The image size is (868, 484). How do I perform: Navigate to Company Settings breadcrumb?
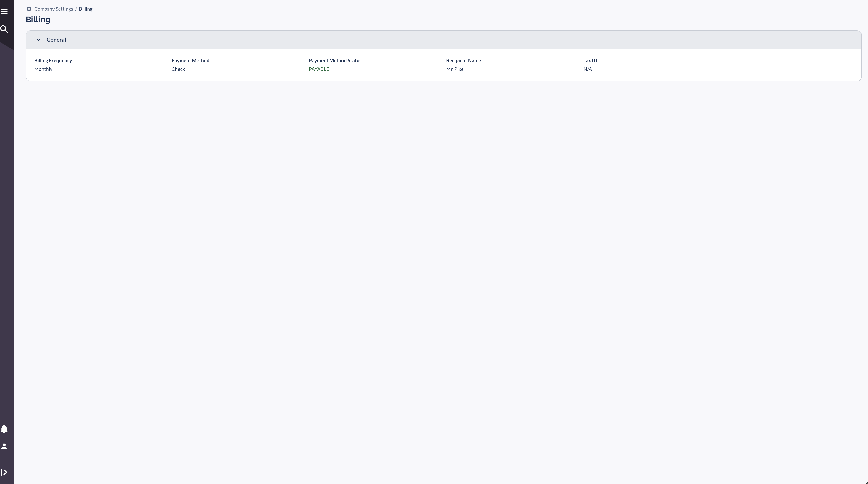(53, 9)
